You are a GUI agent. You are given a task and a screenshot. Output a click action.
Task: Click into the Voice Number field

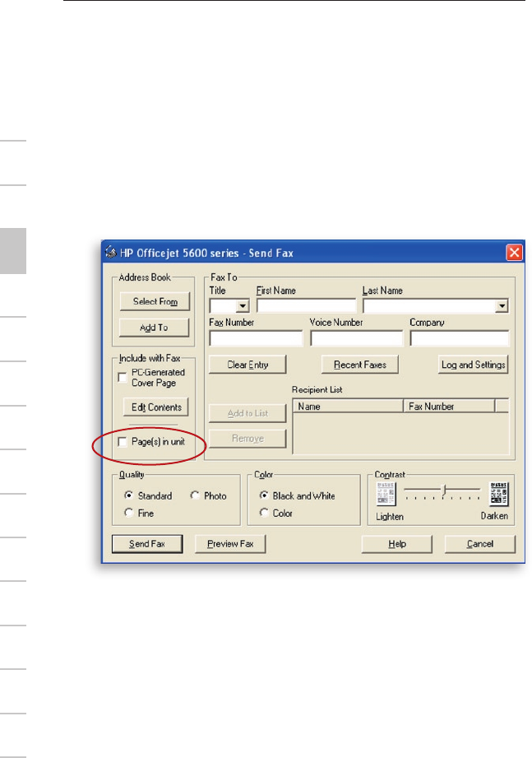point(356,338)
